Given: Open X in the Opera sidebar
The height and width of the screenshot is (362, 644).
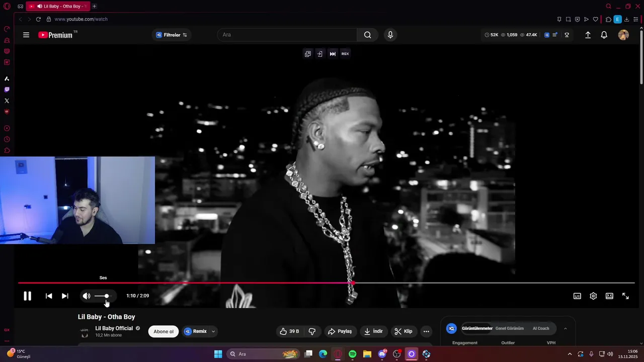Looking at the screenshot, I should pos(7,101).
